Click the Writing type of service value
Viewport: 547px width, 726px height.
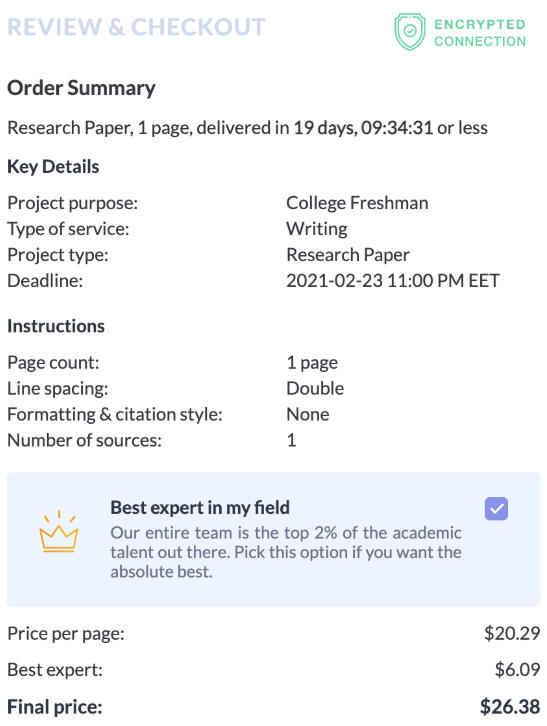point(317,229)
